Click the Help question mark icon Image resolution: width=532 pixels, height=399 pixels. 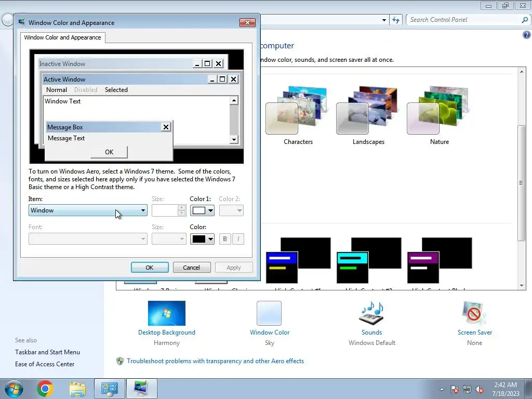(x=526, y=35)
